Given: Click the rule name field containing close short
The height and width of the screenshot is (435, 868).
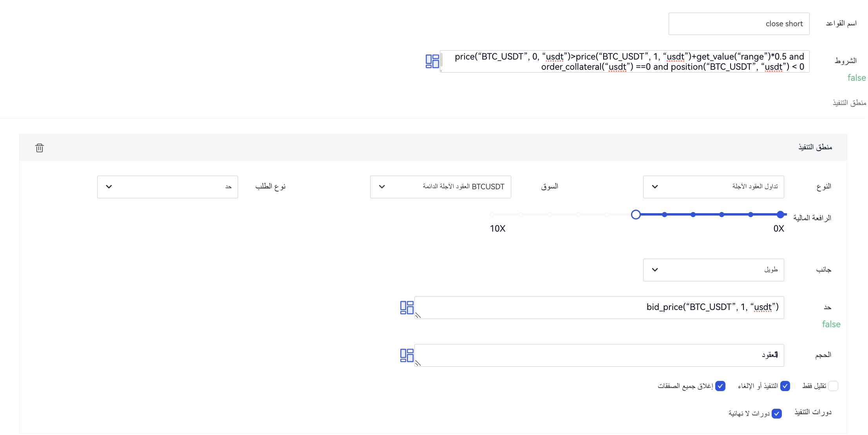Looking at the screenshot, I should [x=739, y=24].
